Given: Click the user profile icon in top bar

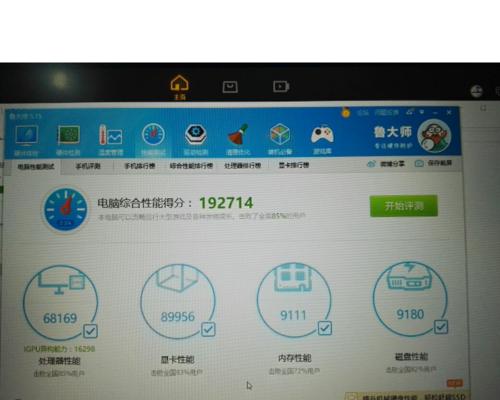Looking at the screenshot, I should 477,91.
